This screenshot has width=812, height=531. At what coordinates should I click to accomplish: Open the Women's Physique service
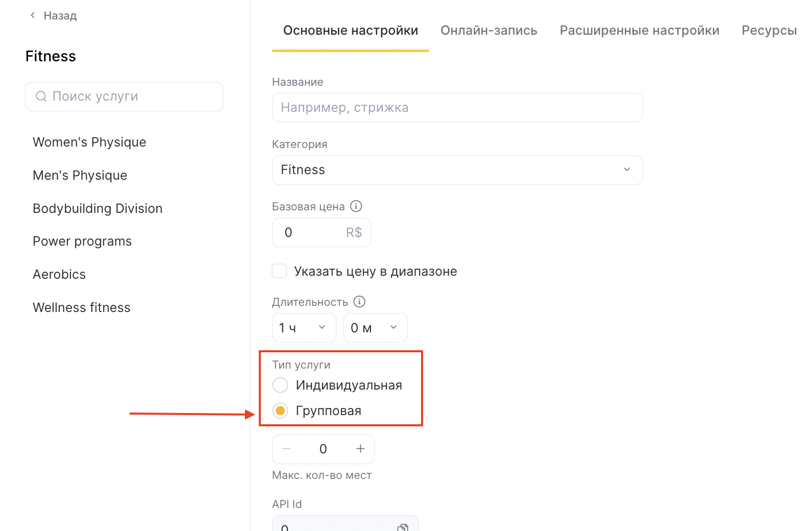tap(89, 142)
